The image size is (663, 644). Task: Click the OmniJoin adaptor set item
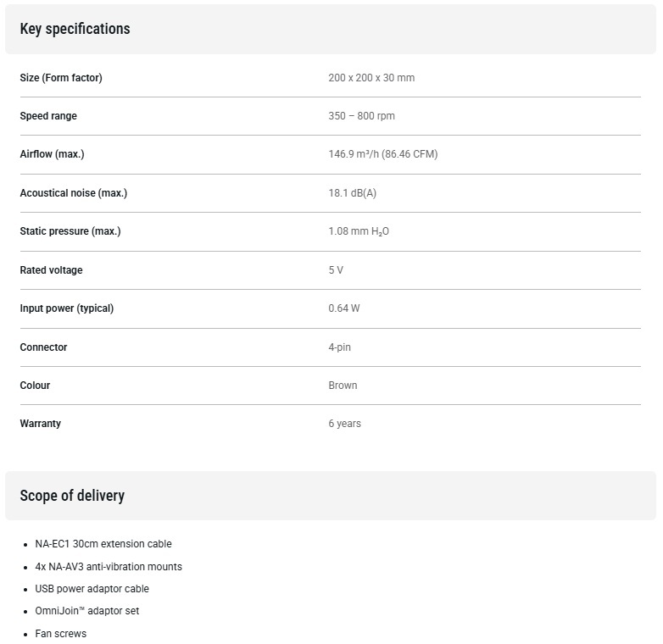pos(87,611)
